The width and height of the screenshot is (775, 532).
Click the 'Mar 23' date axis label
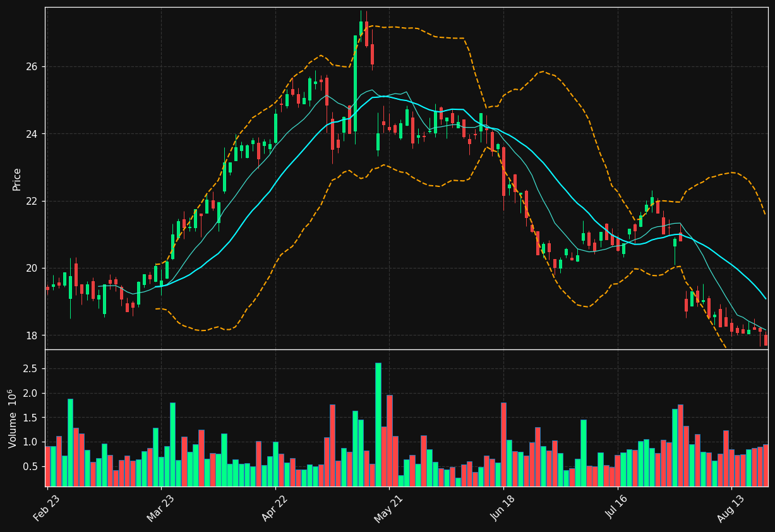tap(161, 509)
